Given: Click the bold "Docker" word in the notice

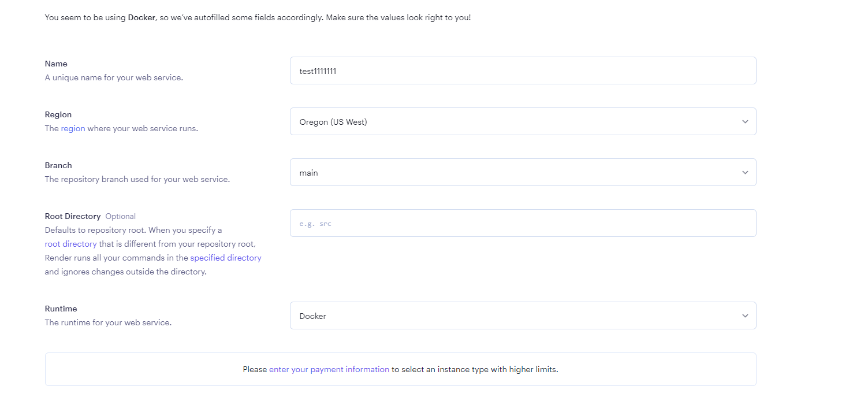Looking at the screenshot, I should (x=141, y=17).
